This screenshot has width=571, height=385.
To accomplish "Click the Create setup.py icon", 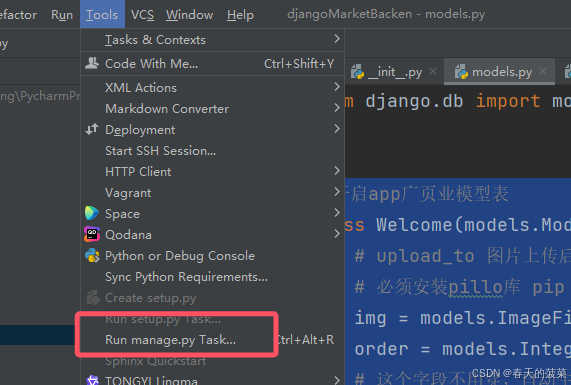I will [93, 298].
